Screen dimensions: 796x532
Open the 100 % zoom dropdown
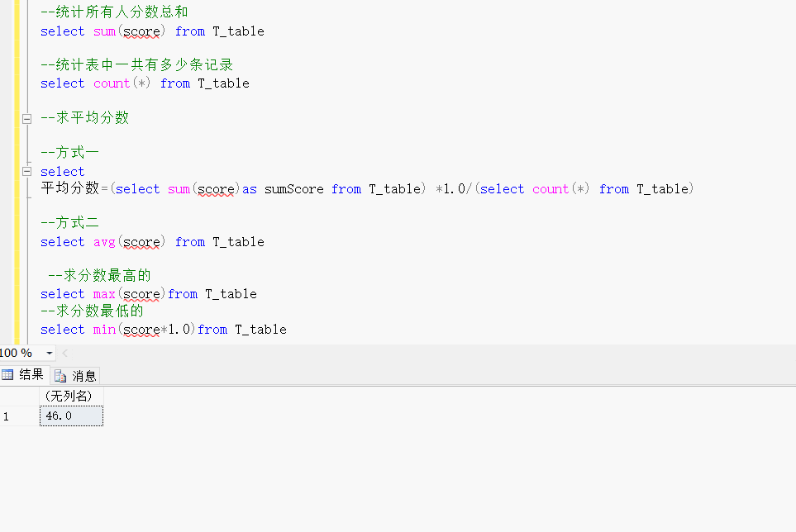click(50, 353)
